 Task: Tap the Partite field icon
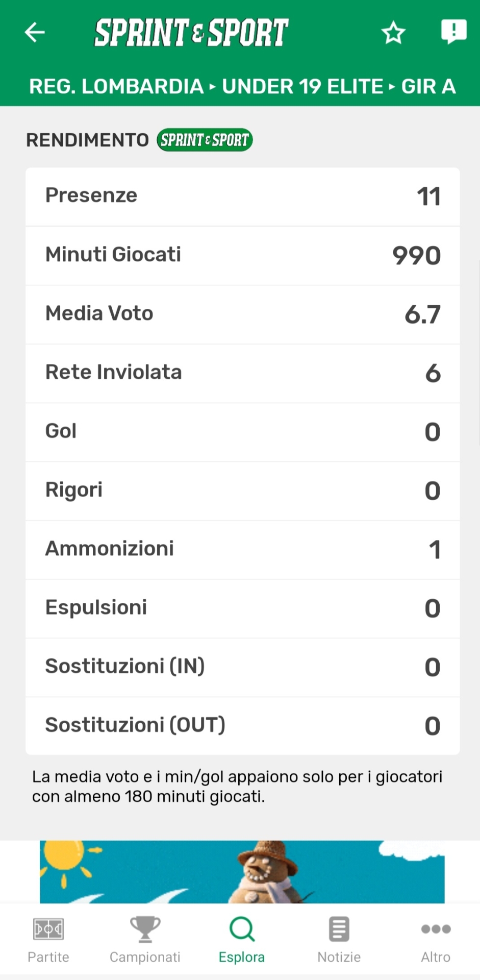pos(48,929)
